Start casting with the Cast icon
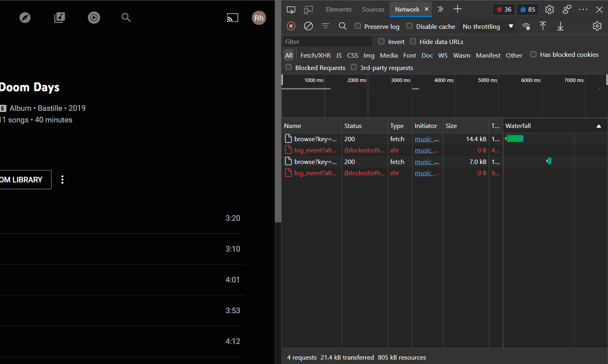 point(232,18)
